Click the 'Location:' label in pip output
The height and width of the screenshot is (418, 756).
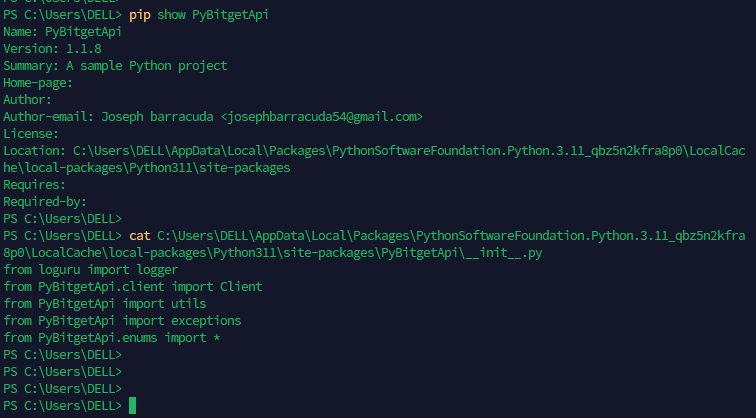[34, 151]
